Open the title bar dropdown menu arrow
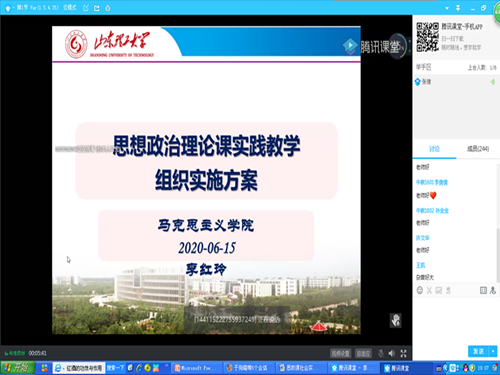Screen dimensions: 500x375 447,8
